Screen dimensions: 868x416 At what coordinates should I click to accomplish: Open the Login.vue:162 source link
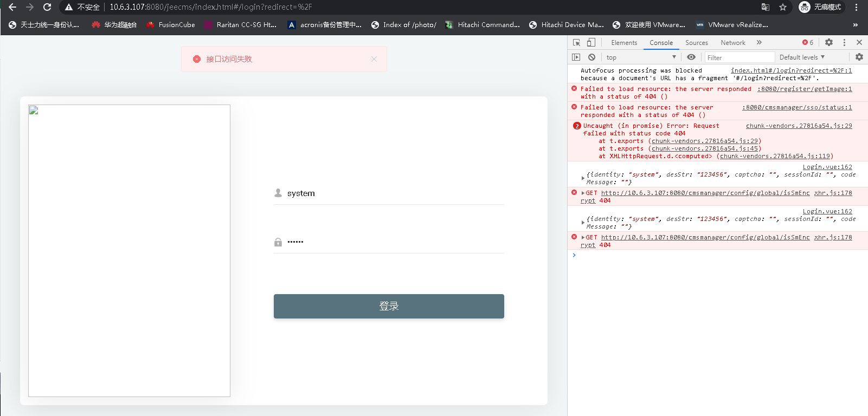[827, 167]
